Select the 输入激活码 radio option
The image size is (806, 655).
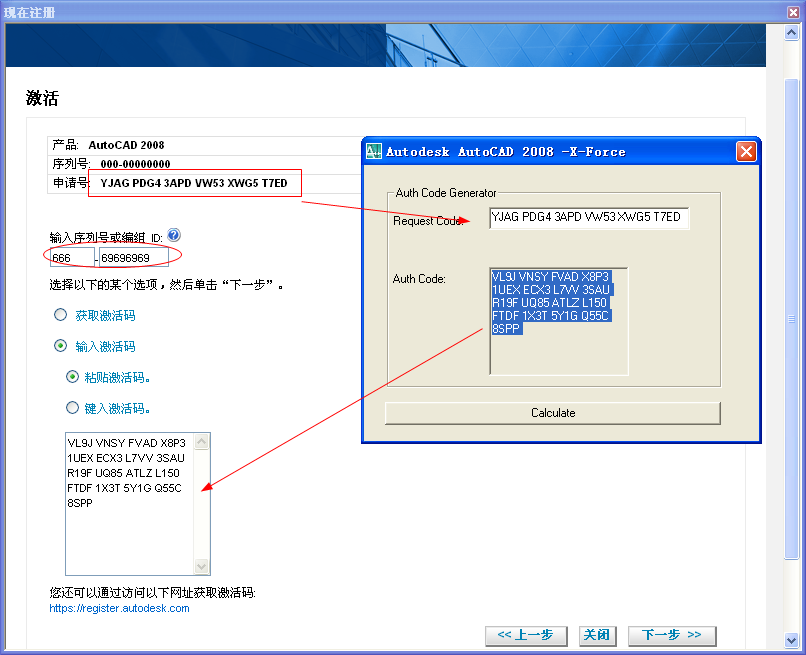pos(61,345)
